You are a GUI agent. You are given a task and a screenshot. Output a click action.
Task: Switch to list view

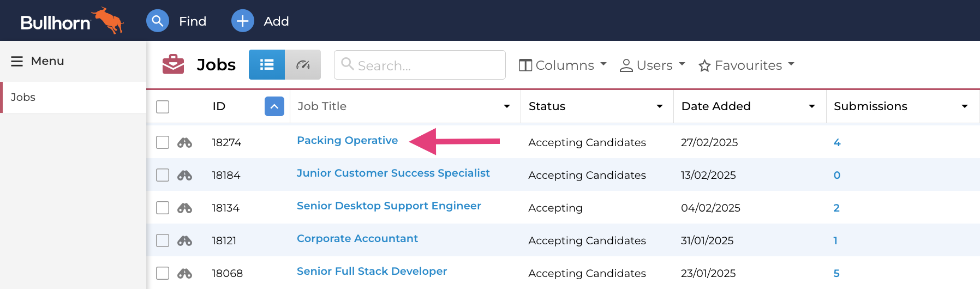[x=267, y=65]
